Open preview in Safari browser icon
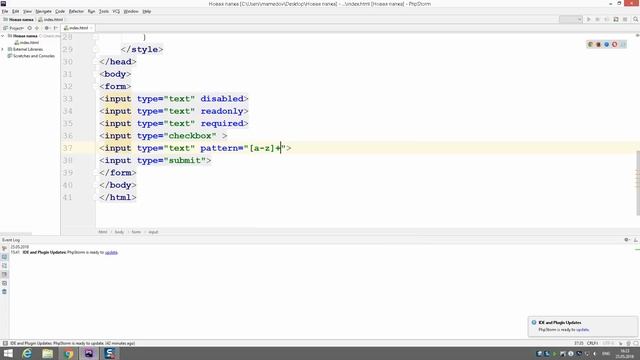640x360 pixels. tap(607, 44)
